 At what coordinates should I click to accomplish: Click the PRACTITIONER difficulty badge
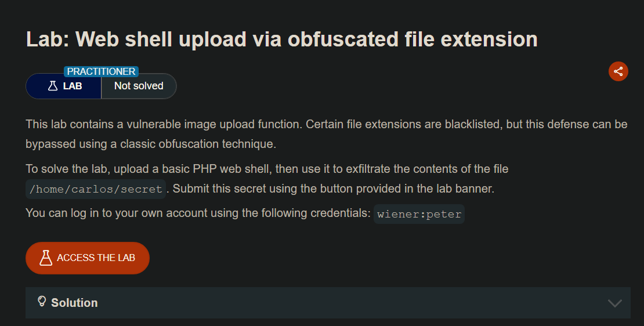(101, 72)
